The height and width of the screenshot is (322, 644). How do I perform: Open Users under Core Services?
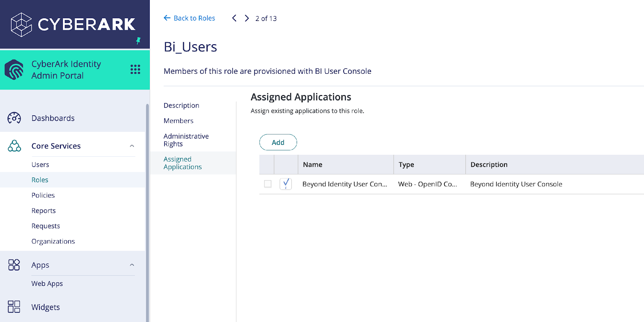tap(40, 164)
